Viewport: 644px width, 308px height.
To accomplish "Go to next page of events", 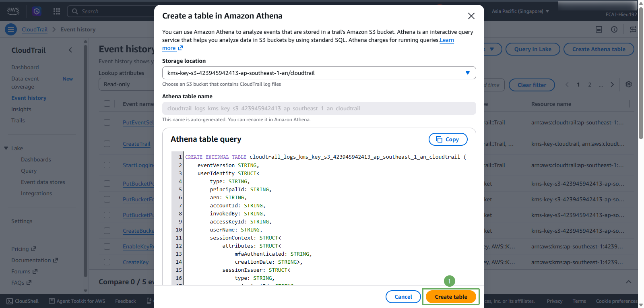I will (612, 85).
